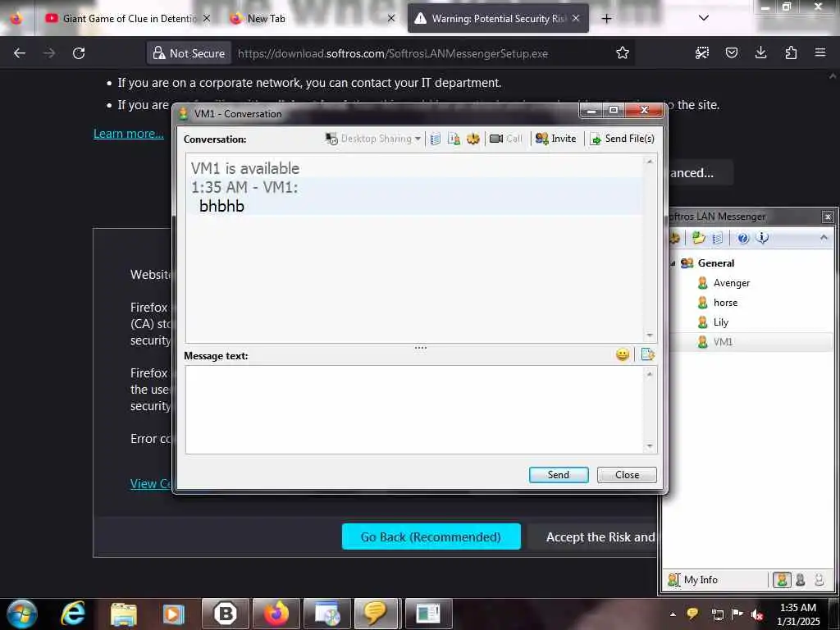Screen dimensions: 840x630
Task: Switch to the Giant Game of Clue tab
Action: pos(129,18)
